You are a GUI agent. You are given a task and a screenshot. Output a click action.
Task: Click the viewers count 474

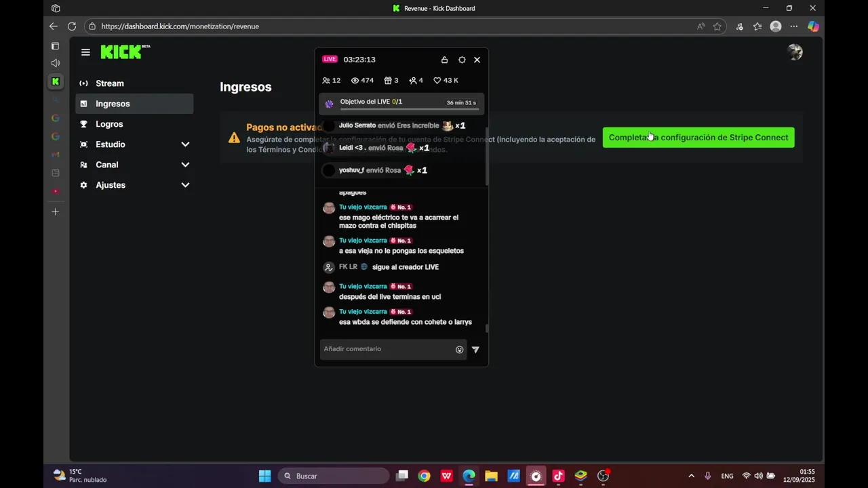(x=362, y=80)
